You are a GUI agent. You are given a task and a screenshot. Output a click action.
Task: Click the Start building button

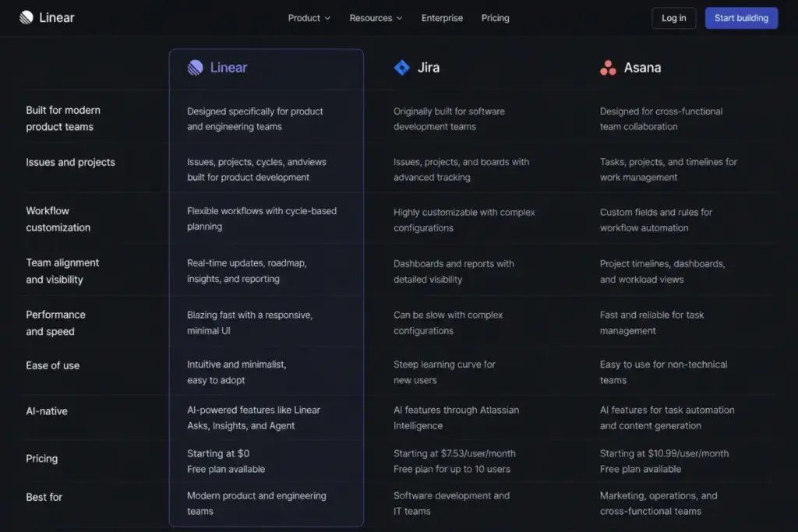741,19
